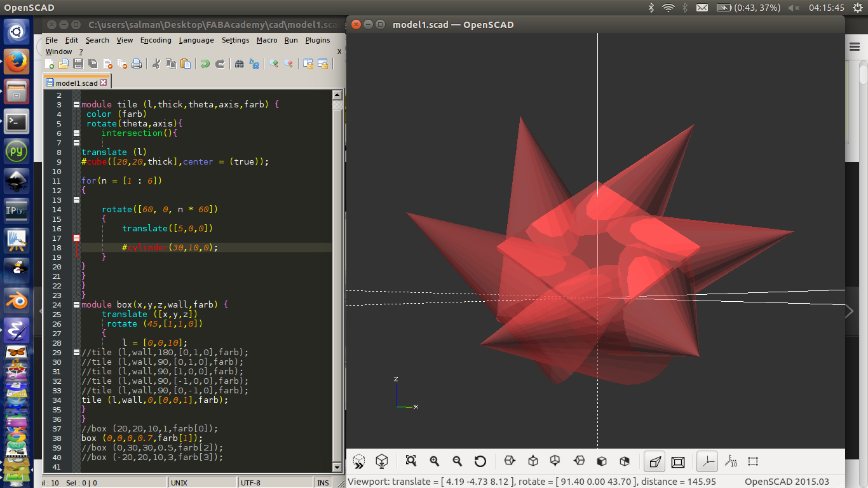Zoom to fit the whole model
The height and width of the screenshot is (488, 868).
(x=411, y=461)
